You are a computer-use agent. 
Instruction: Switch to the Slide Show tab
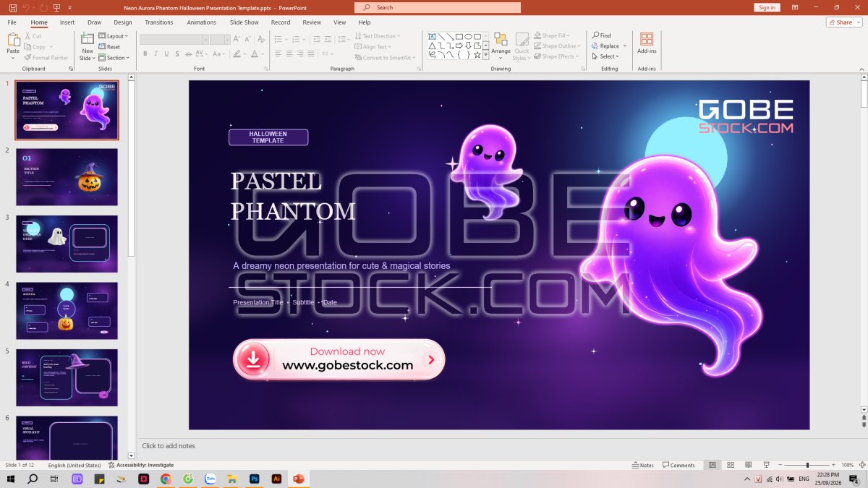click(x=244, y=22)
